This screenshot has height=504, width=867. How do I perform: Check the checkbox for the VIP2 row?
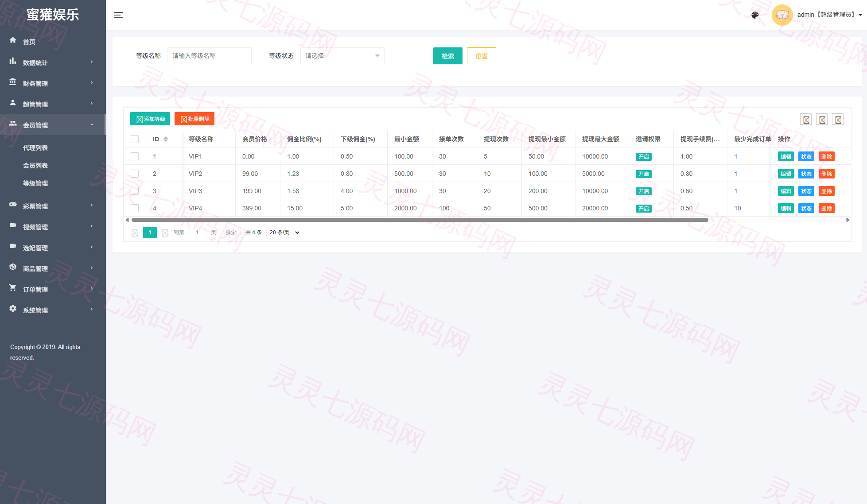point(135,174)
